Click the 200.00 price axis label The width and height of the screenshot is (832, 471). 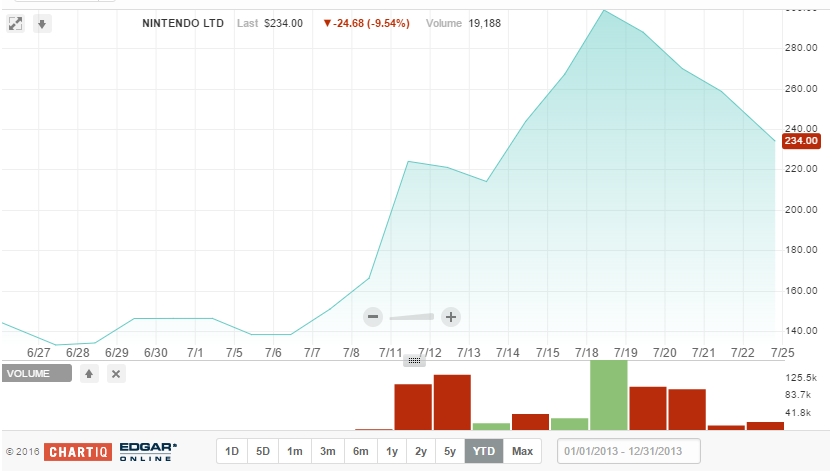(801, 210)
